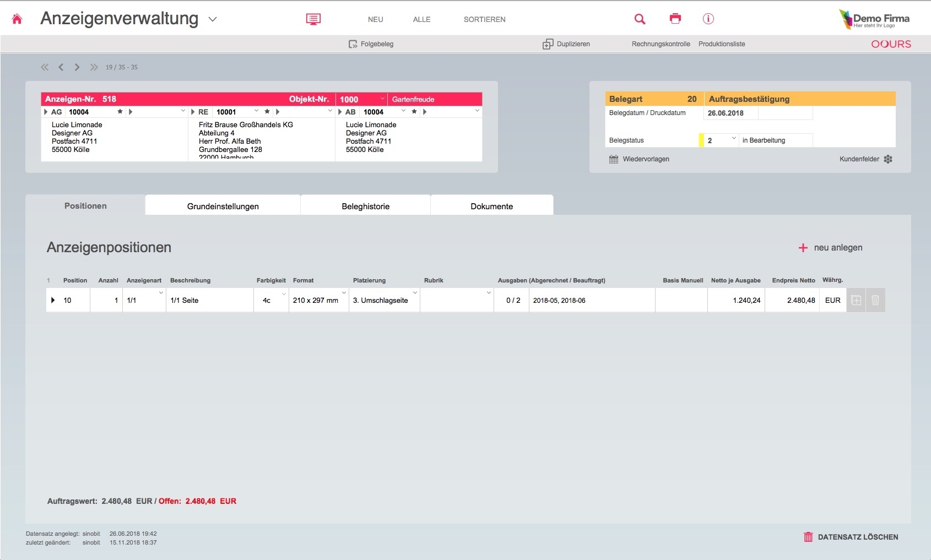Image resolution: width=931 pixels, height=560 pixels.
Task: Expand the RE address triangle
Action: point(193,112)
